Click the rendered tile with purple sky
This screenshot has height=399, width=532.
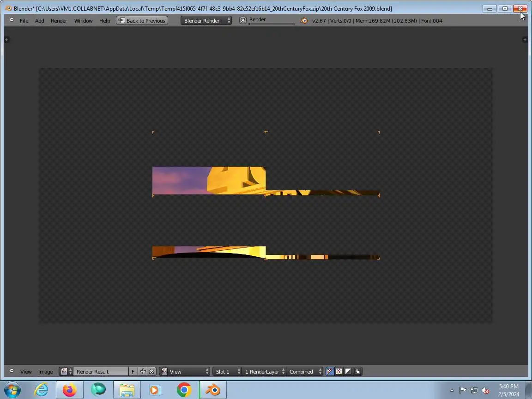point(209,181)
